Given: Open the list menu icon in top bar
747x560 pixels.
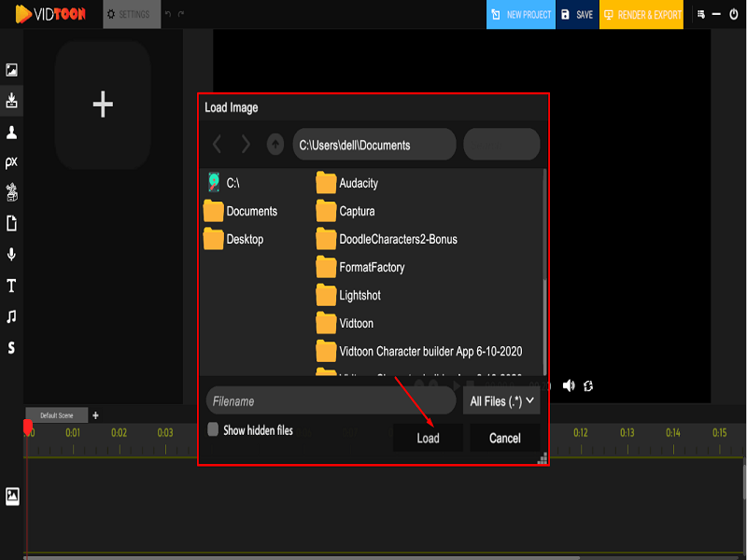Looking at the screenshot, I should [701, 14].
